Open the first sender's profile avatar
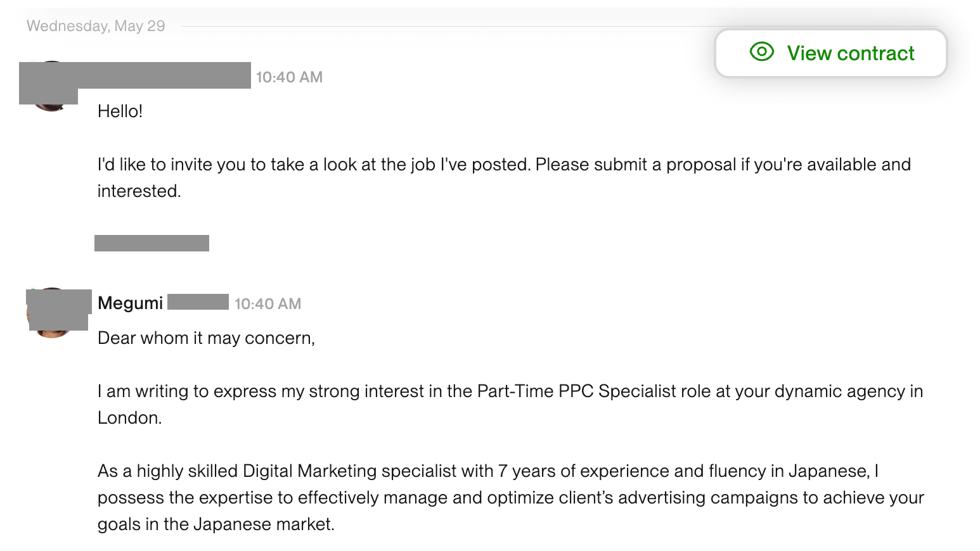This screenshot has height=551, width=980. pos(51,87)
